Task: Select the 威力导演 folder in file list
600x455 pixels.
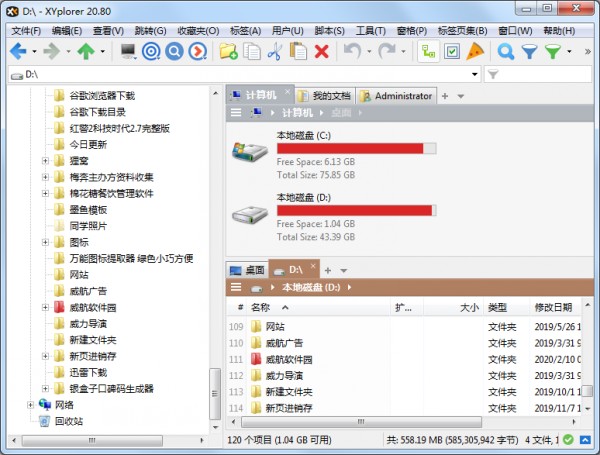Action: click(x=285, y=375)
